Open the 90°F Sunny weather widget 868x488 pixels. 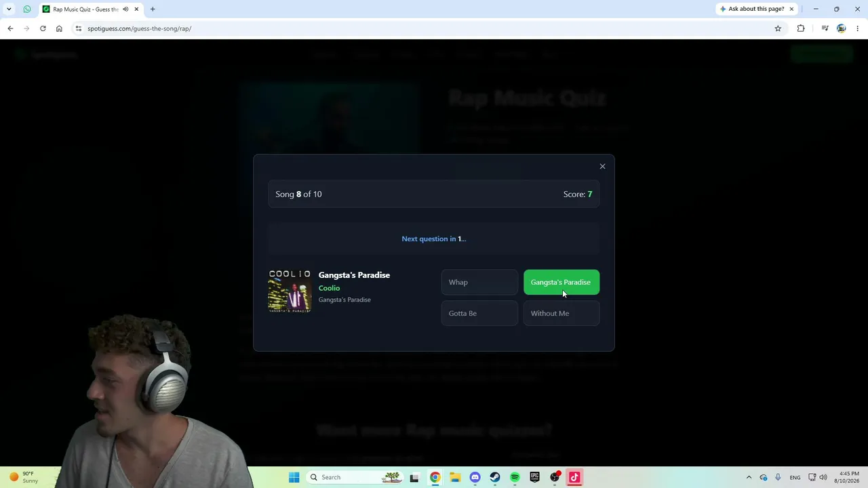(23, 477)
